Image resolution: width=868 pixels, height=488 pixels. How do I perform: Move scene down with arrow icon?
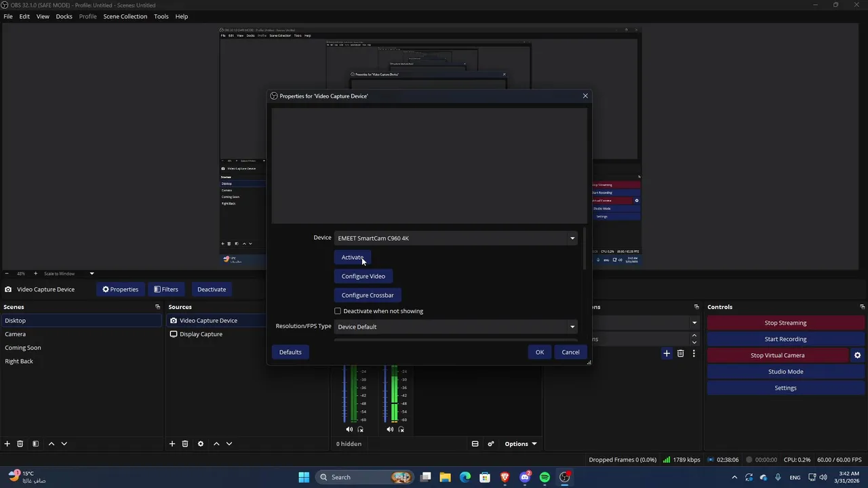pyautogui.click(x=64, y=444)
